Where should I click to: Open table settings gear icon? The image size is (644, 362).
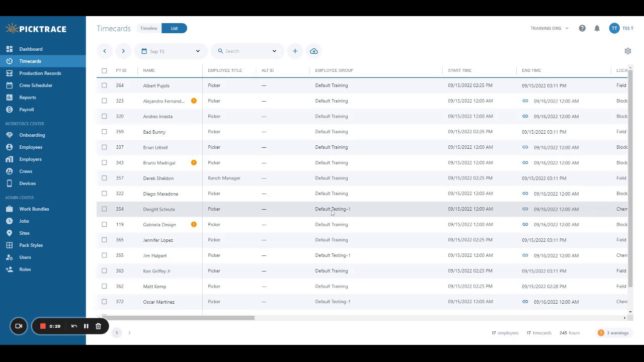[x=628, y=51]
